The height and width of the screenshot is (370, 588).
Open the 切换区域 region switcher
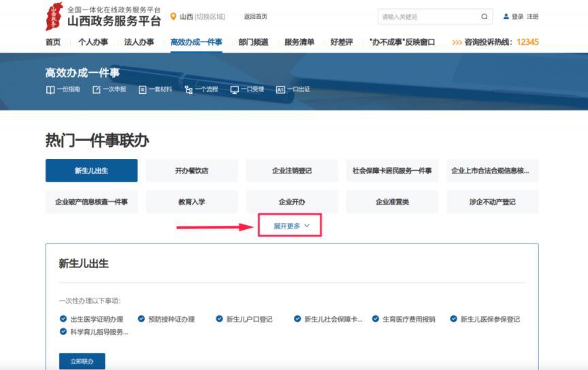click(x=210, y=16)
